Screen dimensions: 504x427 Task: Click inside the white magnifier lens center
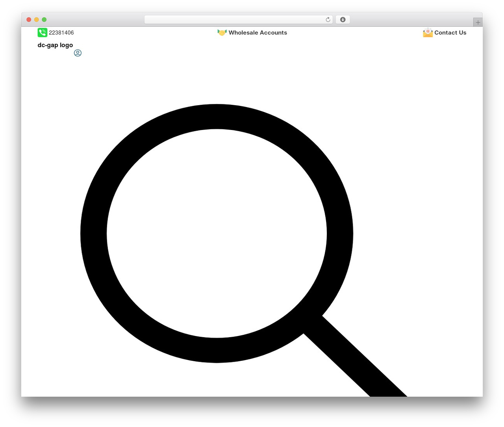[x=217, y=233]
